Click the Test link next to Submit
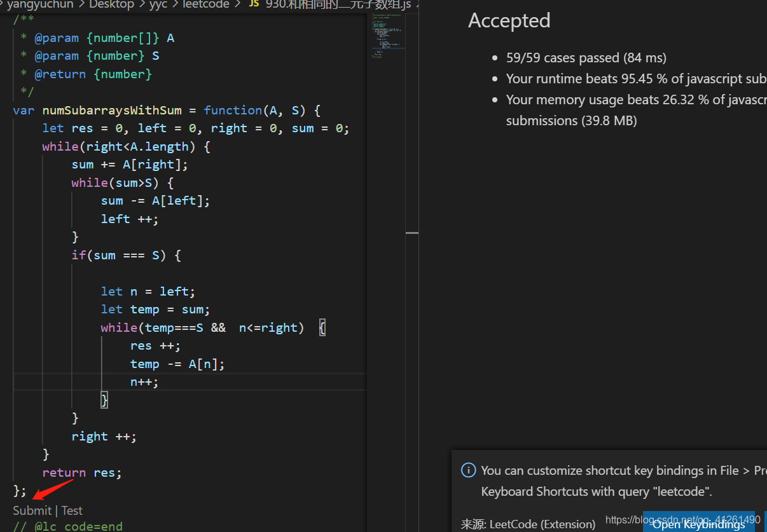The width and height of the screenshot is (767, 532). (x=71, y=510)
